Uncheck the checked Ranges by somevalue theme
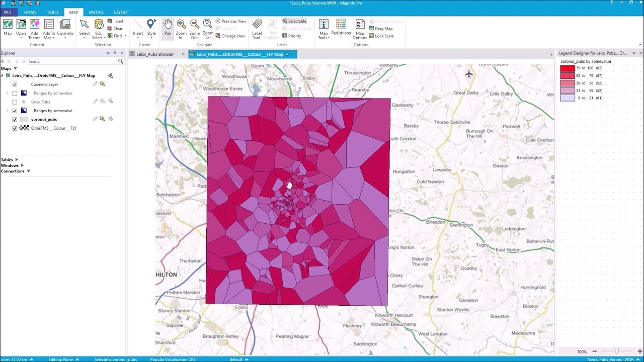The width and height of the screenshot is (644, 362). [x=15, y=111]
